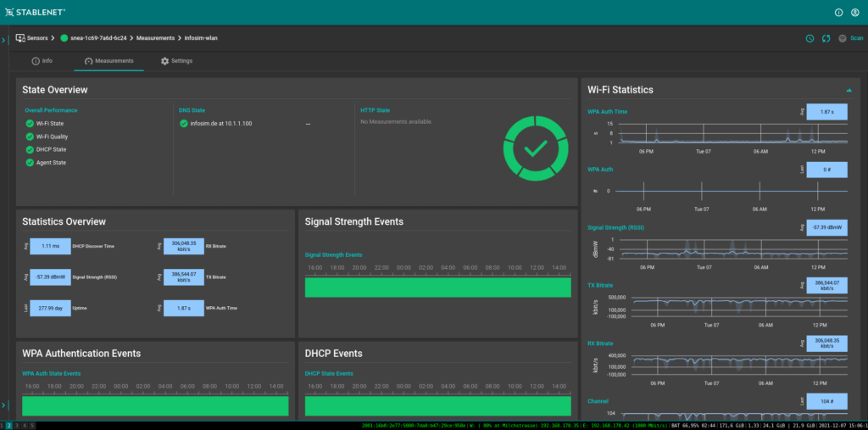Click the 2021-12-07 date in status bar
Image resolution: width=868 pixels, height=430 pixels.
(831, 426)
